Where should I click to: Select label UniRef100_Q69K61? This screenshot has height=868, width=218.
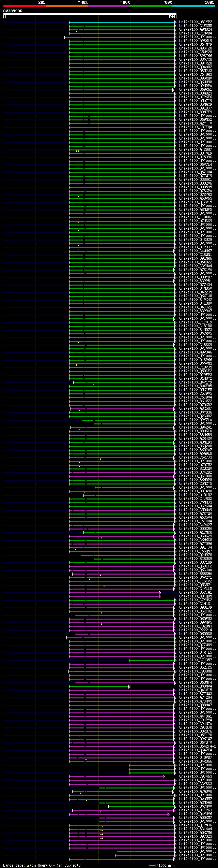click(x=196, y=90)
